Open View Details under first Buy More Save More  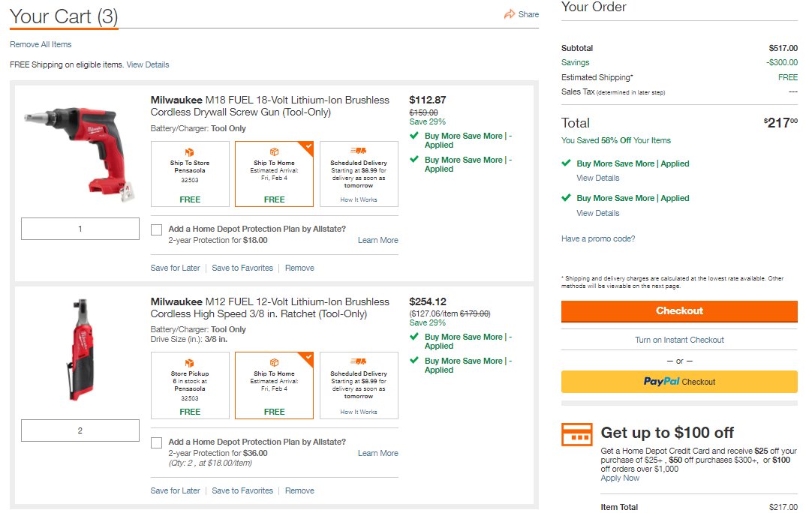[x=598, y=178]
